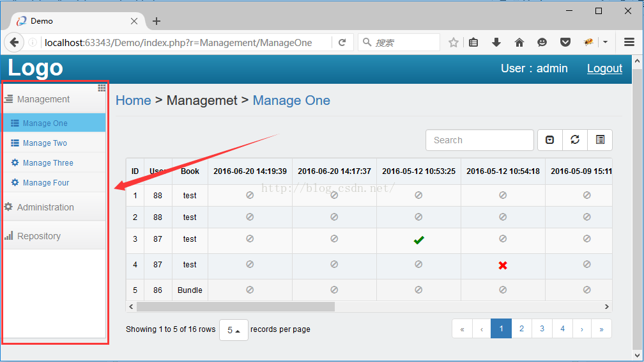Viewport: 644px width, 362px height.
Task: Click the 2016-06-20 14:19:39 column header
Action: pos(250,171)
